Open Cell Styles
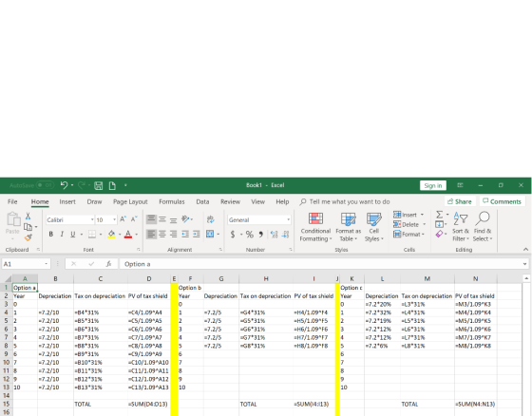The width and height of the screenshot is (532, 416). [374, 227]
